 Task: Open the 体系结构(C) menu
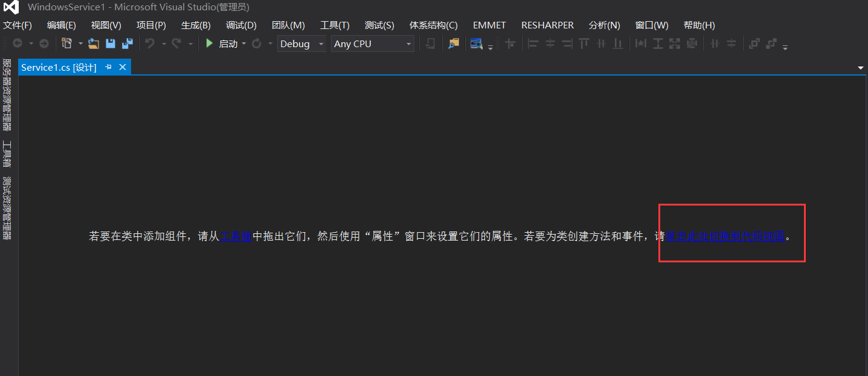(x=434, y=25)
